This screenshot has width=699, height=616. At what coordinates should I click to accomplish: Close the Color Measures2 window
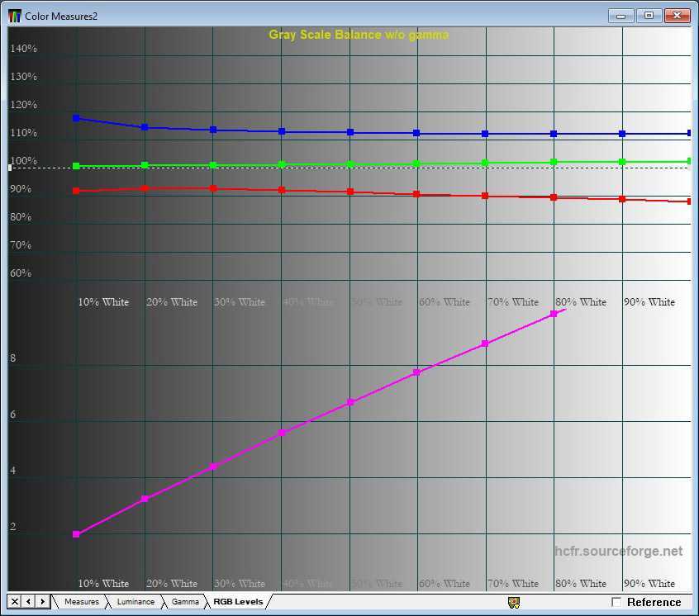tap(678, 16)
